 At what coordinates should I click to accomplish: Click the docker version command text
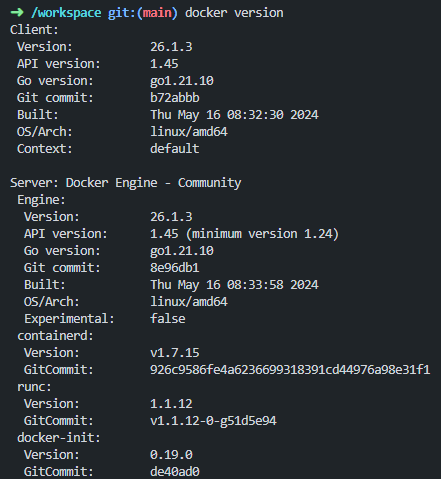pos(234,13)
